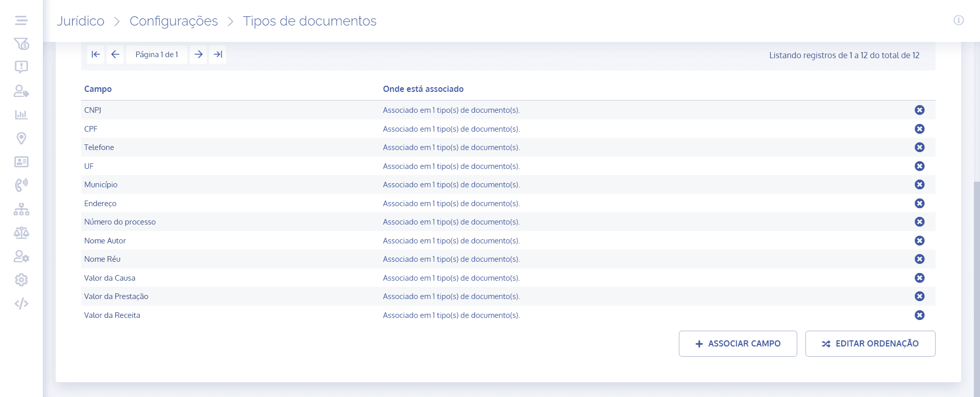
Task: Select the Telefone field name
Action: click(x=99, y=147)
